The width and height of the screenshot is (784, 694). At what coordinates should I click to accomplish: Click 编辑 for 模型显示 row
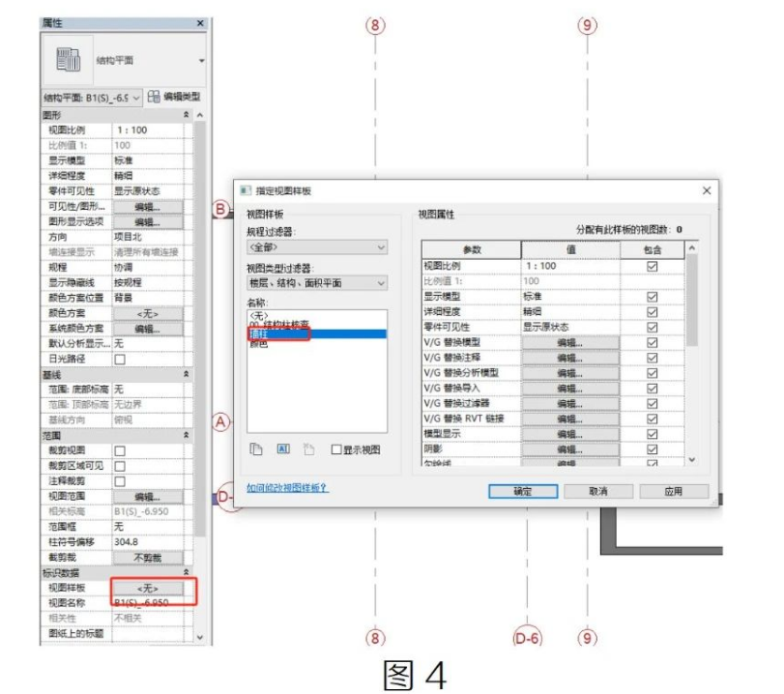[570, 434]
